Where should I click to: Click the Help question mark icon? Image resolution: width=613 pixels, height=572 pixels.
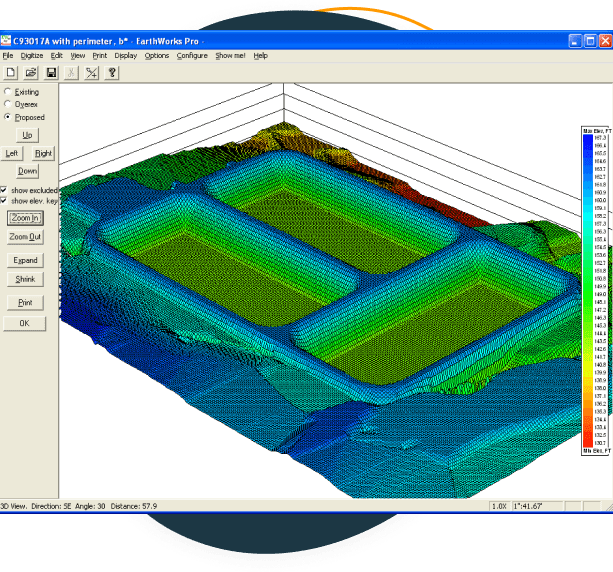point(112,73)
